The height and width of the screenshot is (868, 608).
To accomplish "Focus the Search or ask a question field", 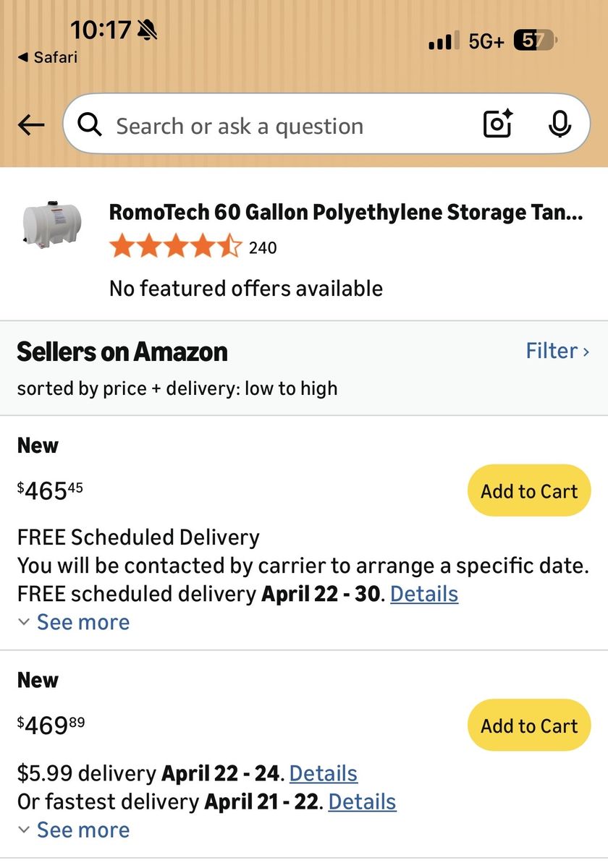I will pos(290,126).
